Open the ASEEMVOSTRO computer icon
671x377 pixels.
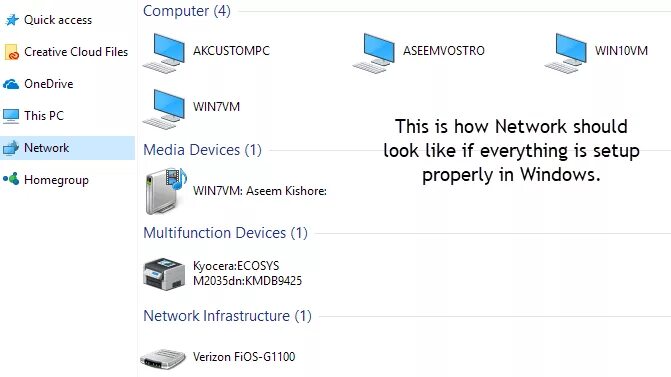click(x=374, y=53)
